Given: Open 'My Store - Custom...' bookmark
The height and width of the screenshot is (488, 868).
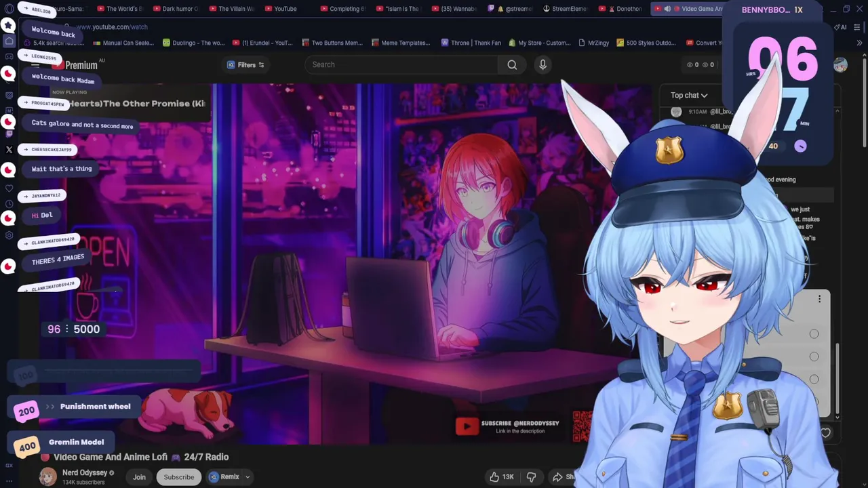Looking at the screenshot, I should 539,43.
